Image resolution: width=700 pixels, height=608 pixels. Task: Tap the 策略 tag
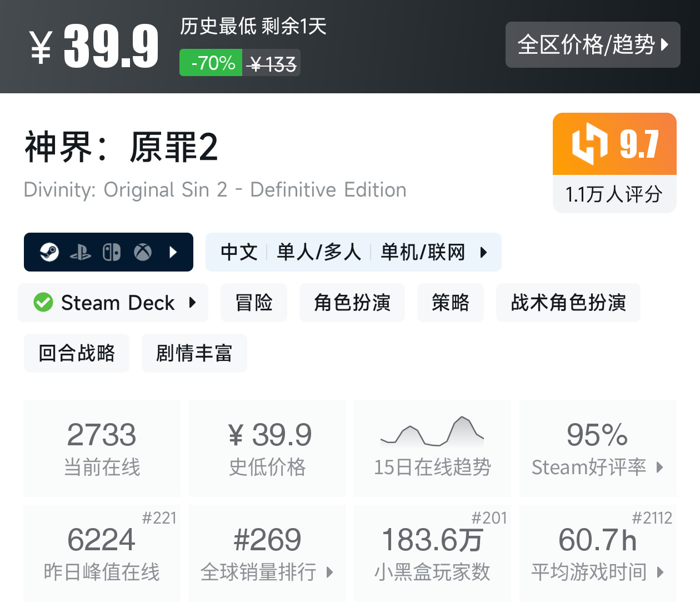[450, 303]
